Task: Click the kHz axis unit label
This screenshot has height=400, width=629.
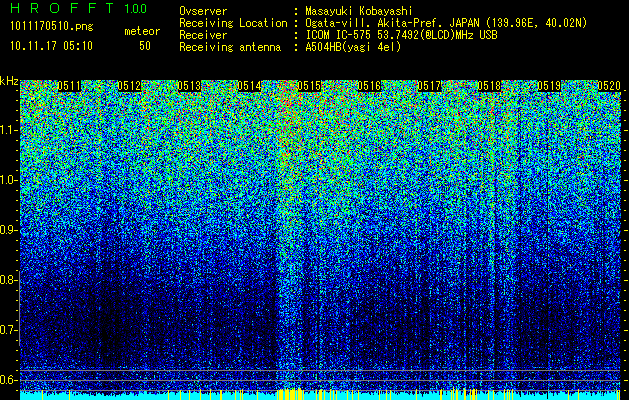Action: point(9,81)
